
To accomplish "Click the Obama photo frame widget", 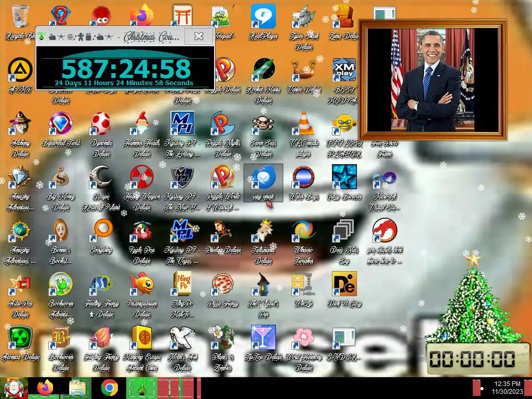I will click(433, 79).
